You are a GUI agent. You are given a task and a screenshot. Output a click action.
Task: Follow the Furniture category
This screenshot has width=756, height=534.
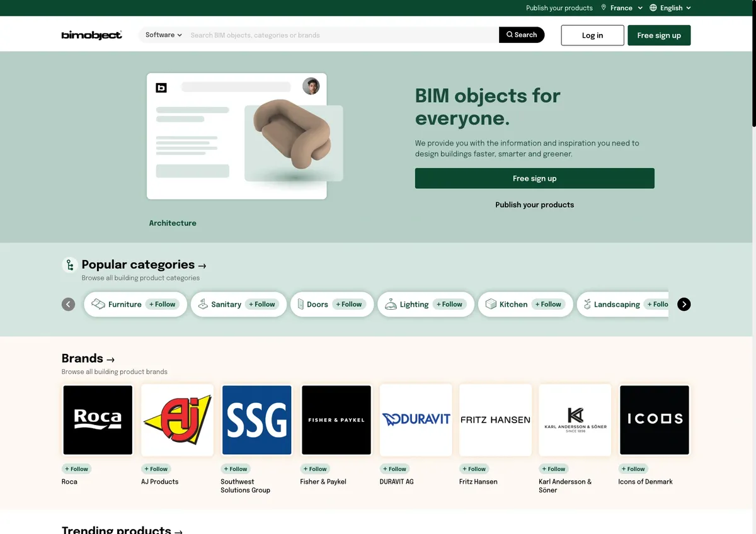click(163, 304)
